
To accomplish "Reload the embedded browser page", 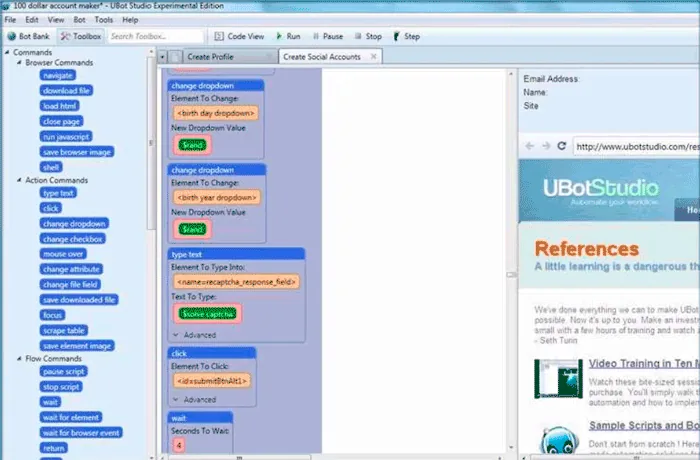I will click(x=562, y=146).
